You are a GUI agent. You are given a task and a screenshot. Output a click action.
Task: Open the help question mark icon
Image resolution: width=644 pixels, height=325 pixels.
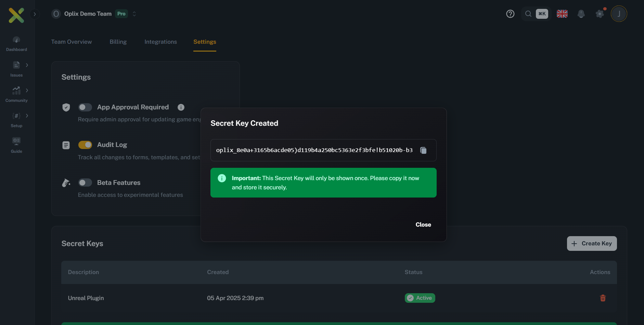pyautogui.click(x=510, y=14)
